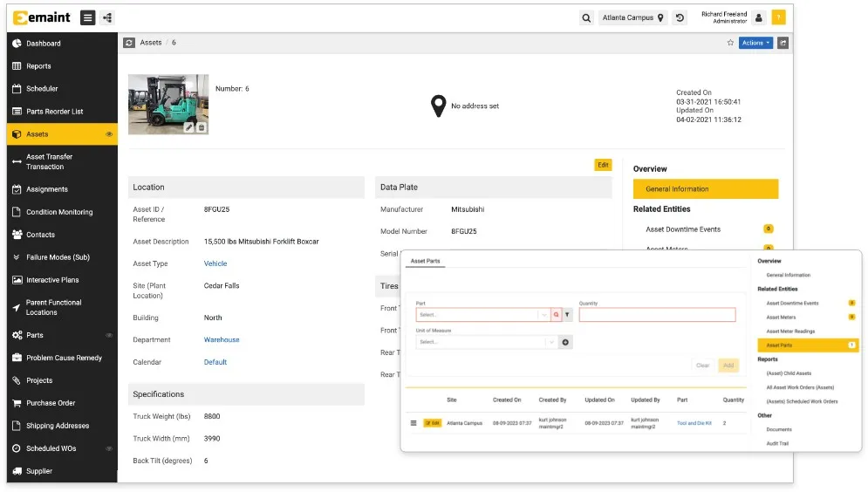Click the Clear button in Asset Parts form
The width and height of the screenshot is (868, 492).
(x=702, y=366)
